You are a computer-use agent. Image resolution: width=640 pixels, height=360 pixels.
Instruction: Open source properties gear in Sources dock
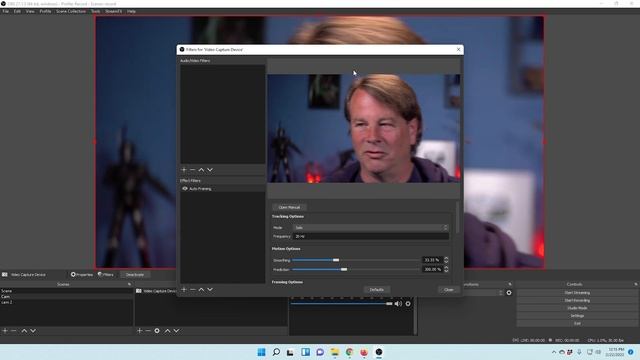click(157, 331)
